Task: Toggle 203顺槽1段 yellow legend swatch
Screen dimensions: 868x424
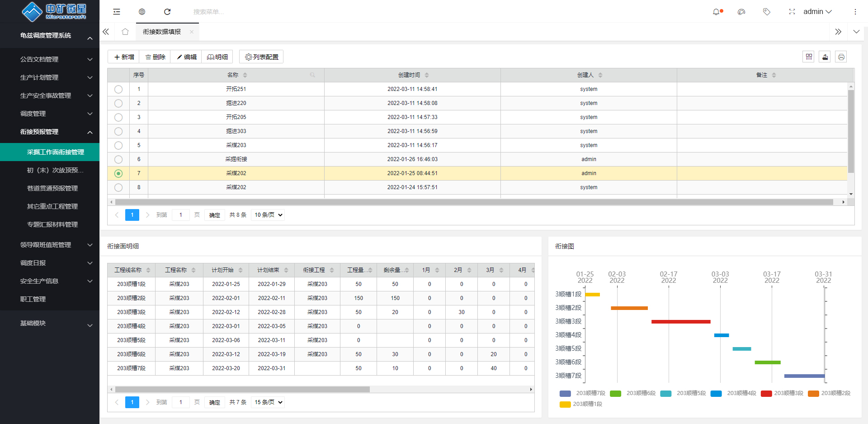Action: click(565, 405)
